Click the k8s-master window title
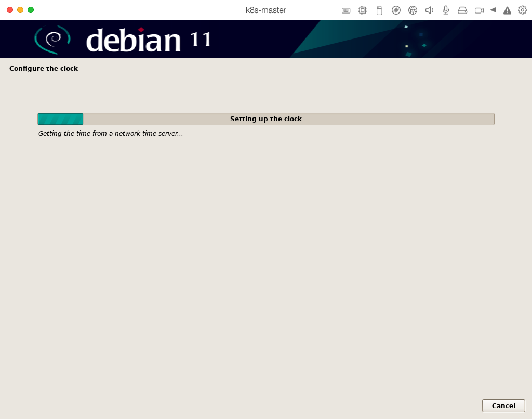 265,10
